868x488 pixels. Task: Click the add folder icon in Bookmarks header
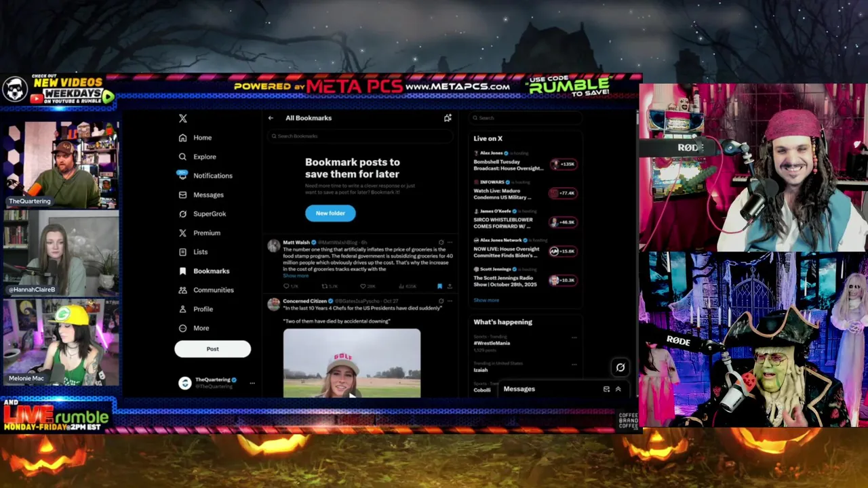[448, 118]
